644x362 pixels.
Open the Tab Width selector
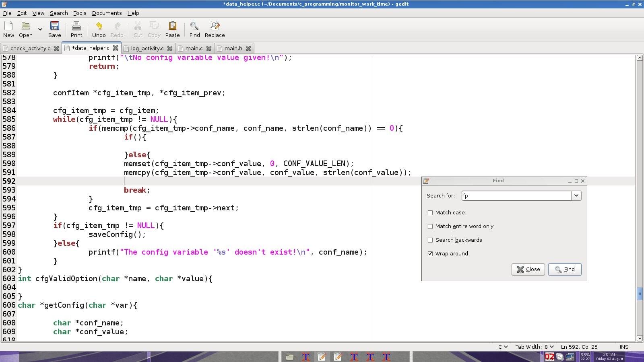[x=535, y=347]
